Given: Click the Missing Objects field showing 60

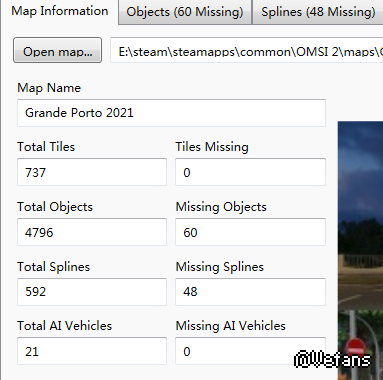Looking at the screenshot, I should tap(250, 232).
